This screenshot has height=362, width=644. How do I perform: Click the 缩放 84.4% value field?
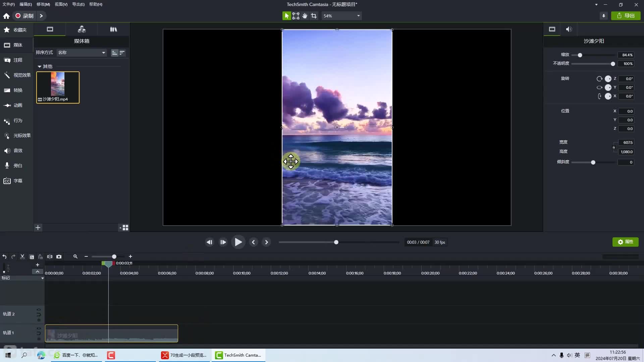pos(626,55)
